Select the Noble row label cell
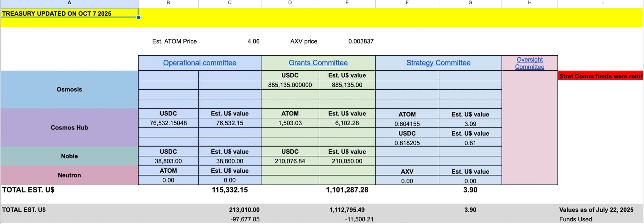This screenshot has width=644, height=224. pyautogui.click(x=69, y=156)
